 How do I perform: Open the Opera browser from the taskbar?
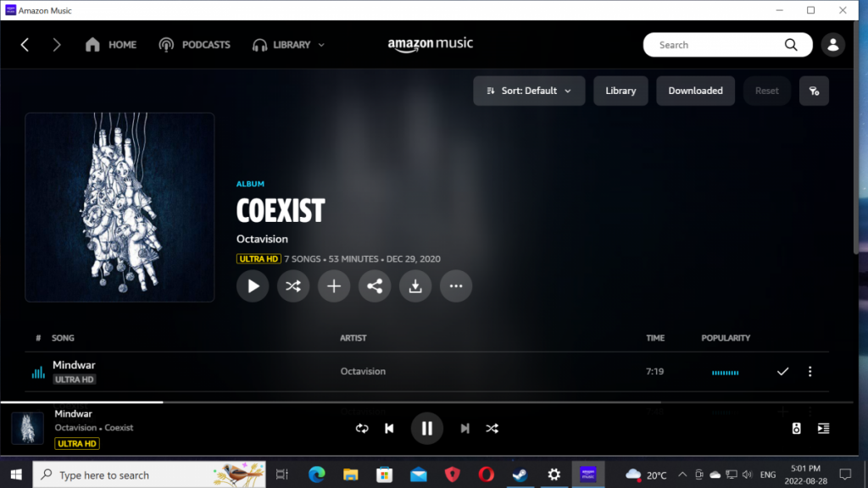pyautogui.click(x=486, y=474)
